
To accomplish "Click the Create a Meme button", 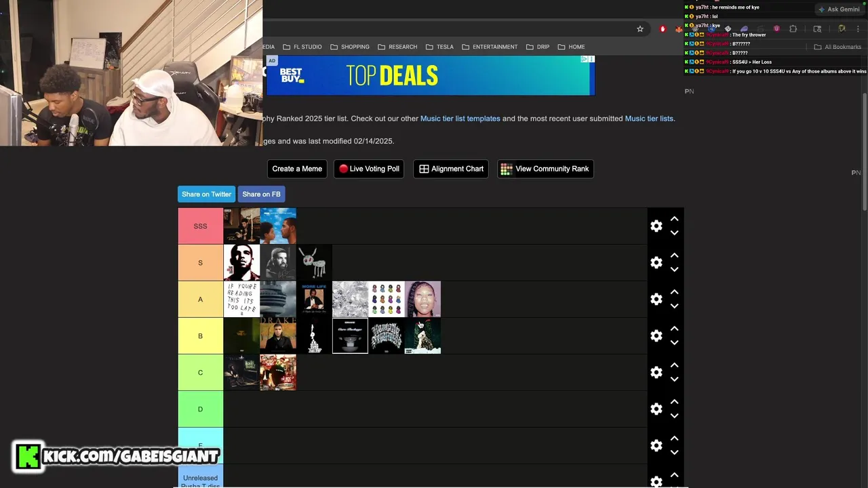I will click(x=297, y=169).
